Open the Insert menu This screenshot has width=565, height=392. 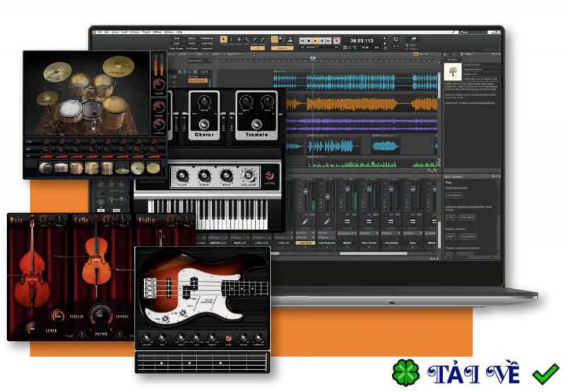point(125,32)
